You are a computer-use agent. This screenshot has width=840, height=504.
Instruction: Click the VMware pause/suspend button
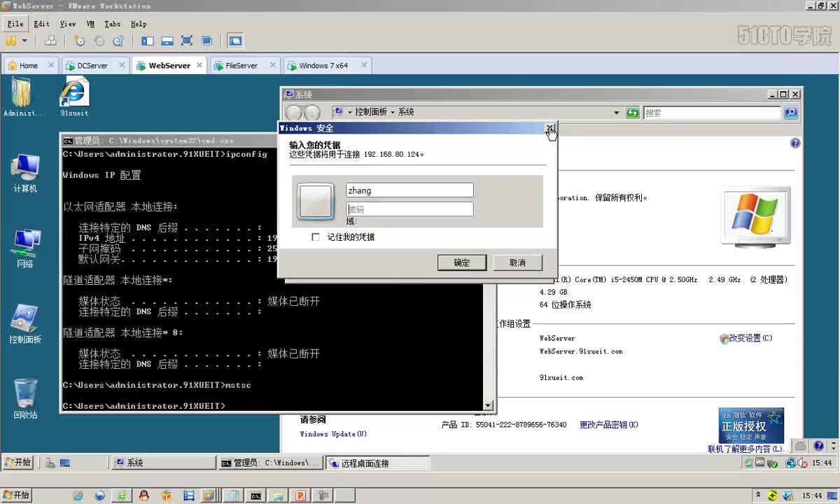click(11, 41)
